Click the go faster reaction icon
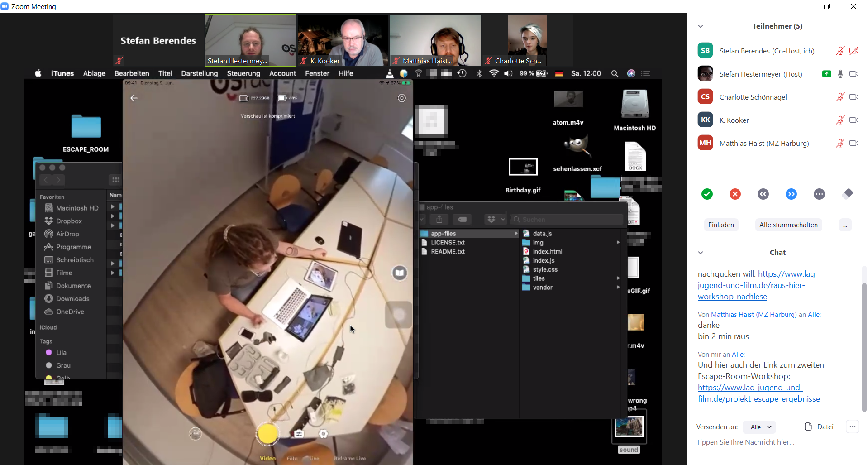868x465 pixels. click(791, 194)
